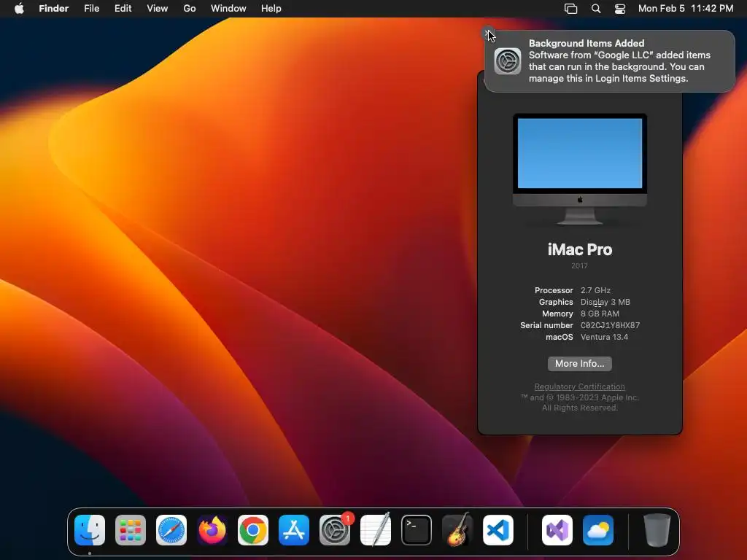Click the 'Display 3 MB' graphics value
This screenshot has width=747, height=560.
[605, 303]
